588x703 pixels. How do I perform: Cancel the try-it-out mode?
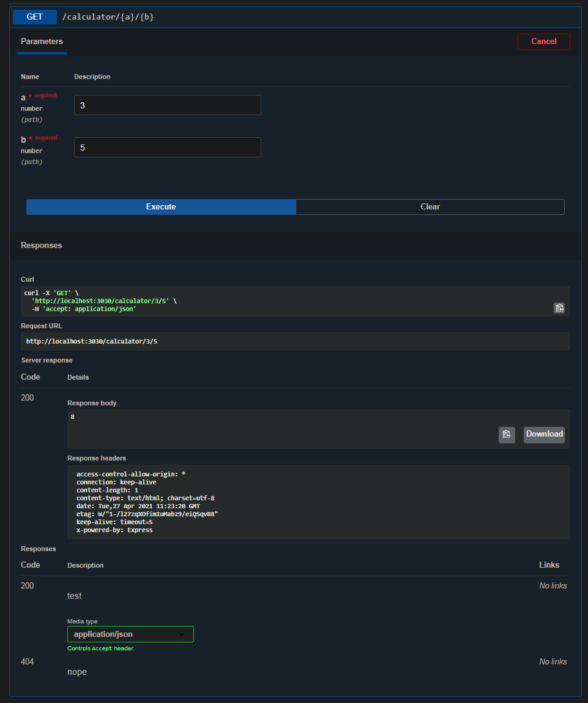[544, 42]
